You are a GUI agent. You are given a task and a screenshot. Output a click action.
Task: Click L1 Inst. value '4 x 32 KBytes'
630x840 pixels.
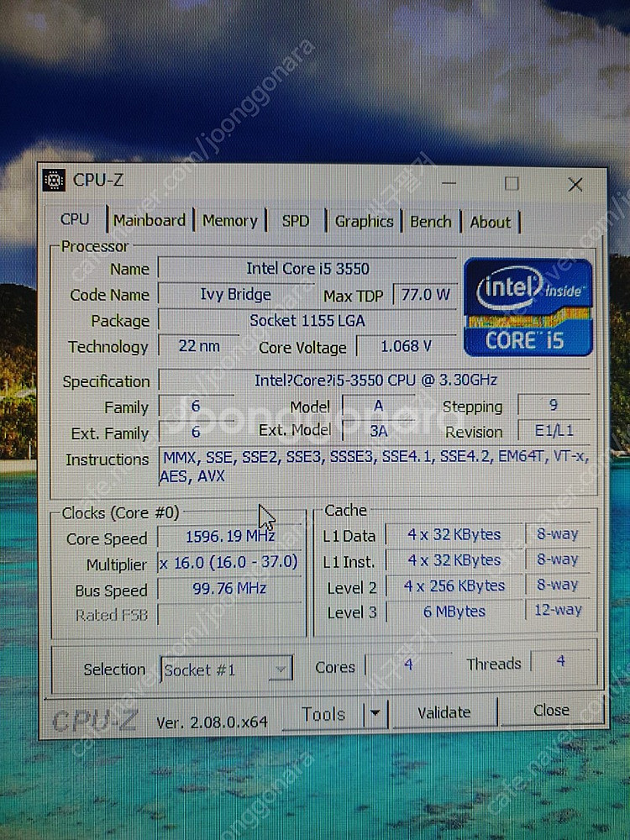pyautogui.click(x=454, y=560)
